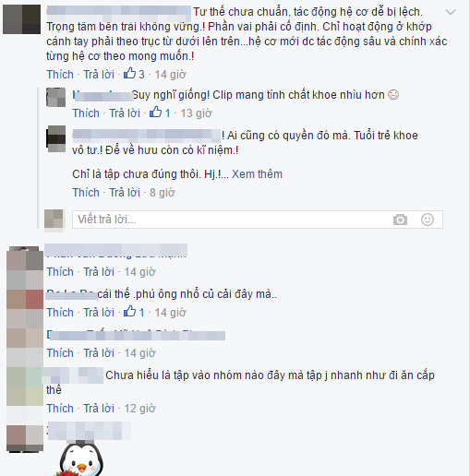Click the penguin sticker at the bottom
This screenshot has width=470, height=476.
pyautogui.click(x=81, y=459)
